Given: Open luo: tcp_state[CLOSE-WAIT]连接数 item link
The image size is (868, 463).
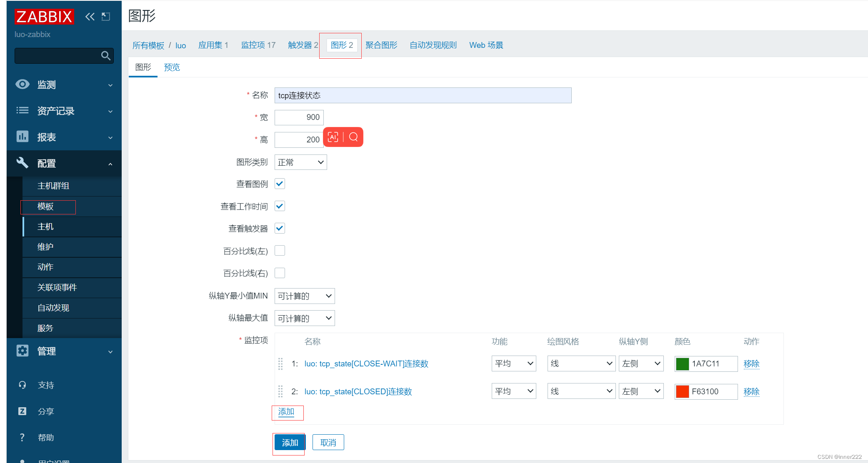Looking at the screenshot, I should [366, 363].
